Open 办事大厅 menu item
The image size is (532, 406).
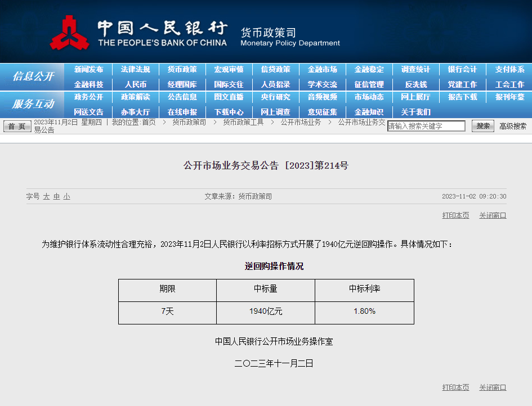pyautogui.click(x=135, y=112)
